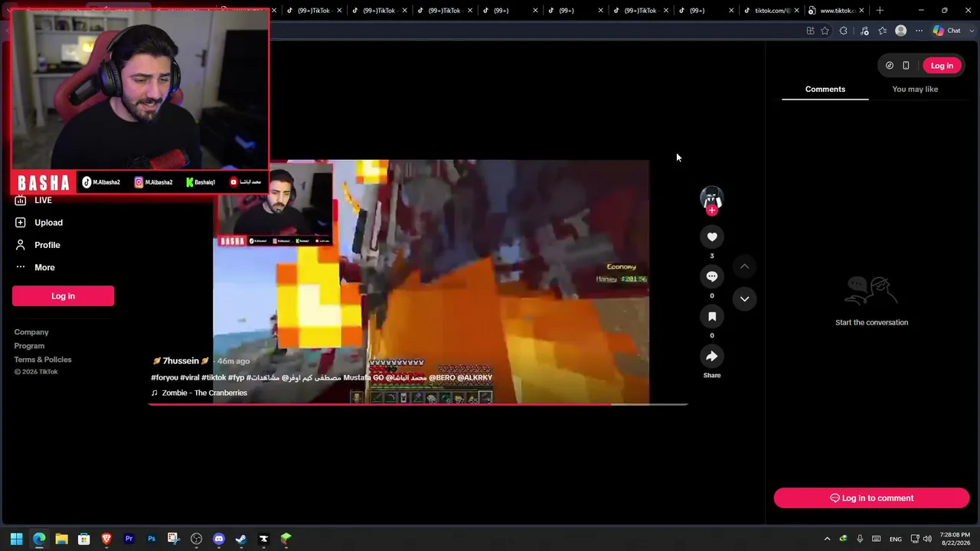Screen dimensions: 980x551
Task: Open the browser profile avatar
Action: pos(901,31)
